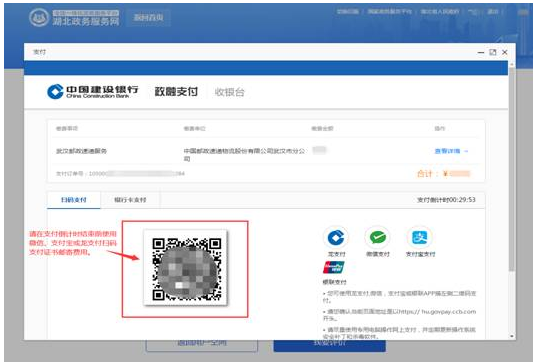This screenshot has width=535, height=364.
Task: Click the green WeChat Pay icon
Action: pyautogui.click(x=378, y=237)
